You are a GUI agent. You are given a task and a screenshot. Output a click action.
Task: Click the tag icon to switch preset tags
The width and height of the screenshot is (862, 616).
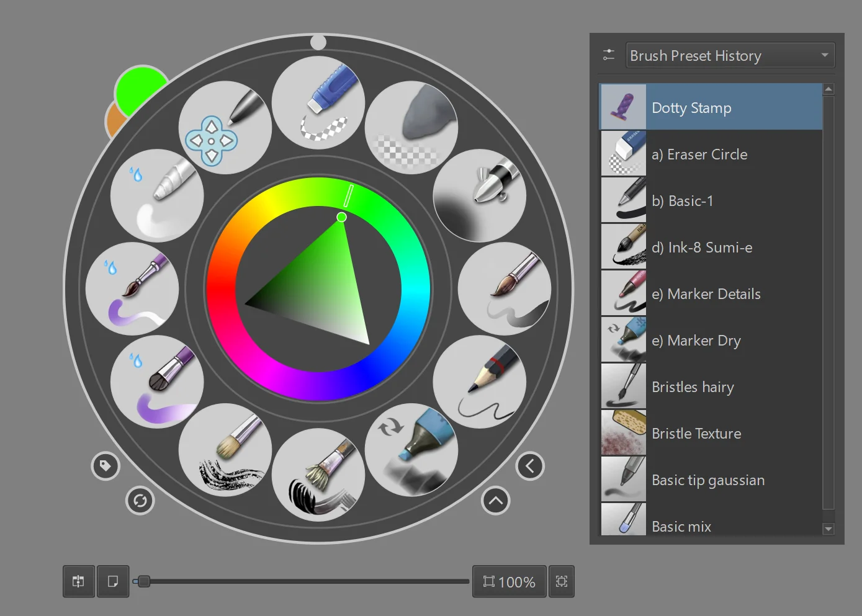click(106, 466)
